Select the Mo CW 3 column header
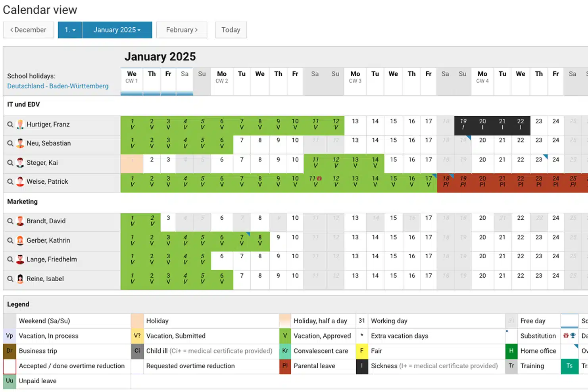The image size is (588, 392). pyautogui.click(x=355, y=77)
